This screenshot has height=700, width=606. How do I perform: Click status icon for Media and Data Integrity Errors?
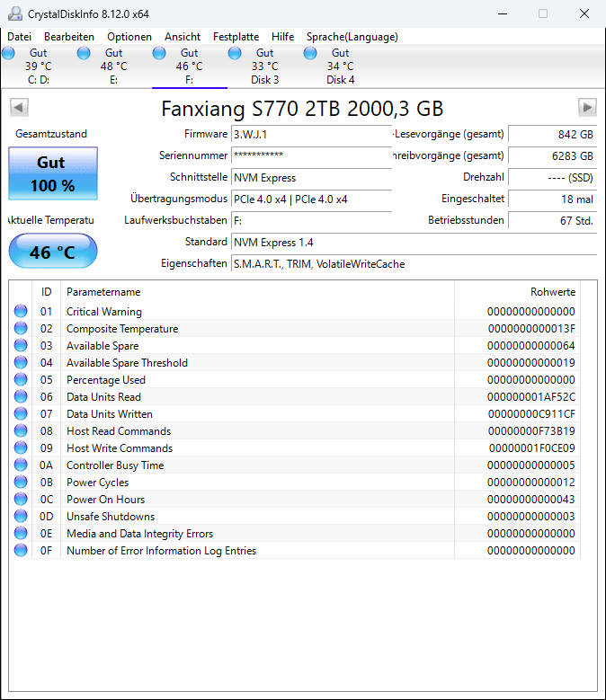click(21, 533)
